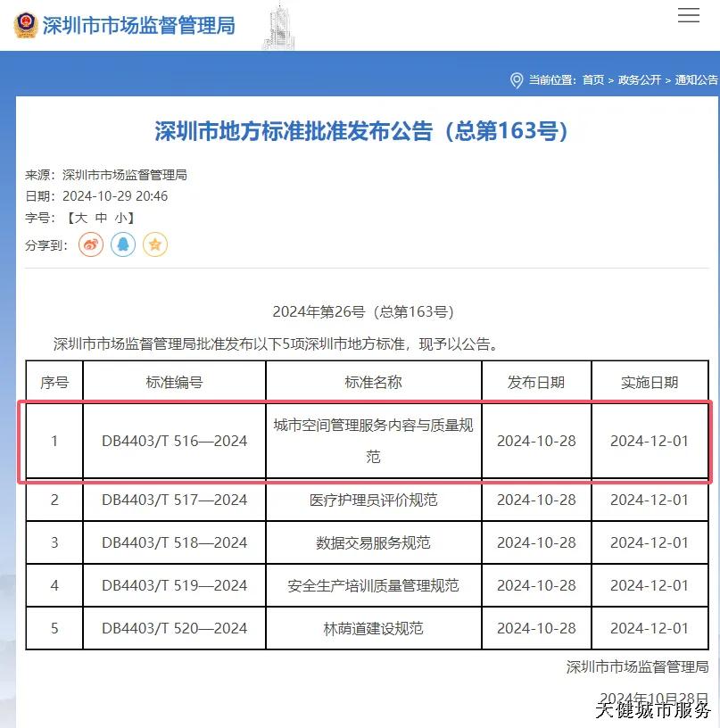Image resolution: width=720 pixels, height=728 pixels.
Task: Share to Qzone using the star icon
Action: point(155,244)
